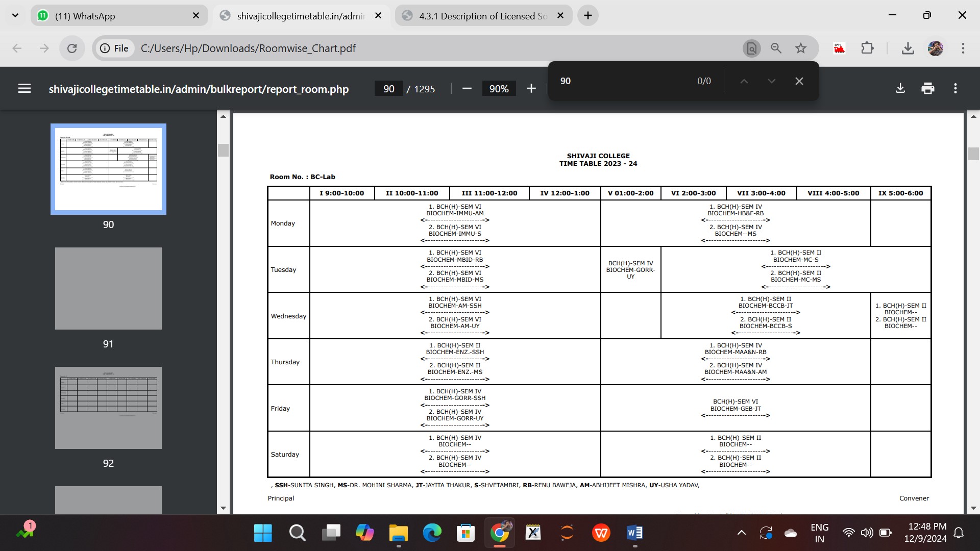Screen dimensions: 980x551
Task: Click the PDF page number field
Action: tap(389, 89)
